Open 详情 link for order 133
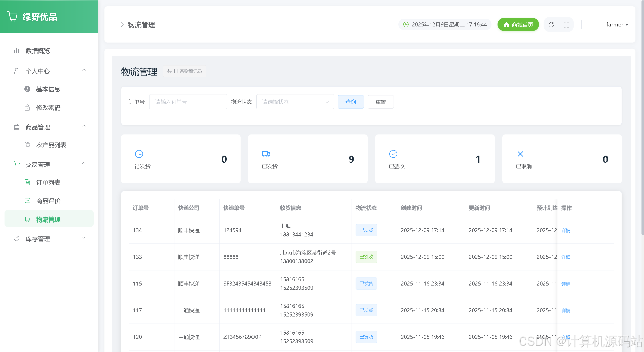This screenshot has height=352, width=644. [566, 257]
